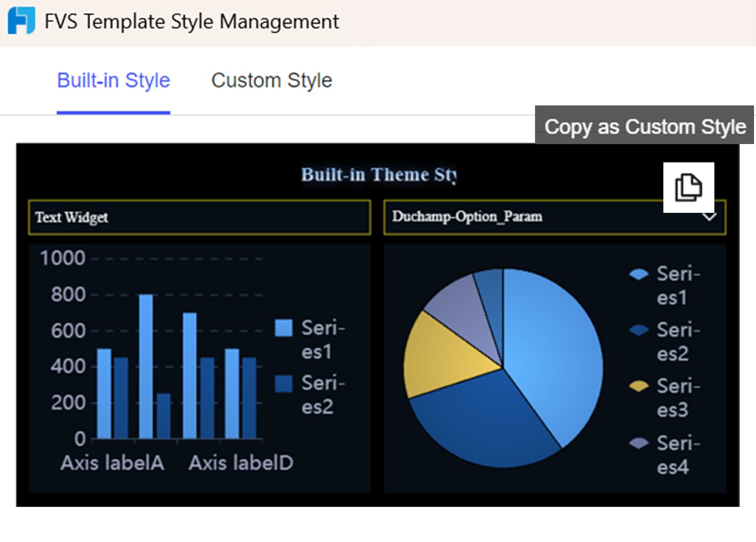Switch to the Built-in Style tab
The width and height of the screenshot is (756, 542).
tap(113, 81)
